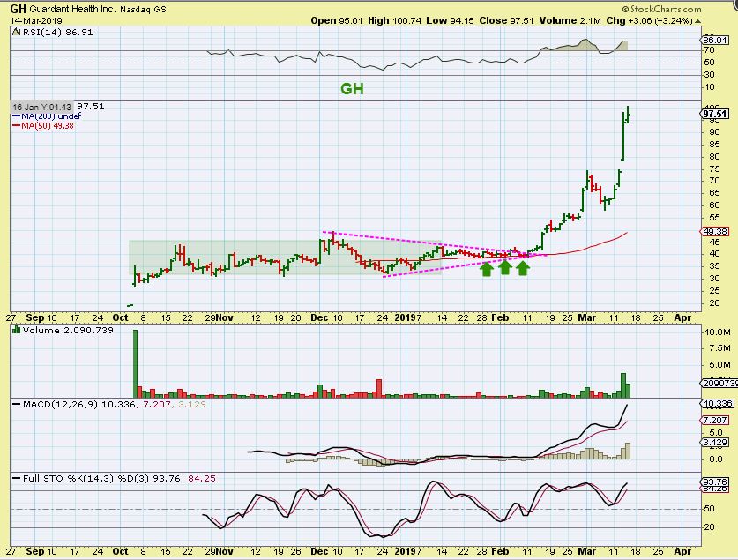Click the Open 95.01 value
The height and width of the screenshot is (560, 738).
click(x=337, y=20)
